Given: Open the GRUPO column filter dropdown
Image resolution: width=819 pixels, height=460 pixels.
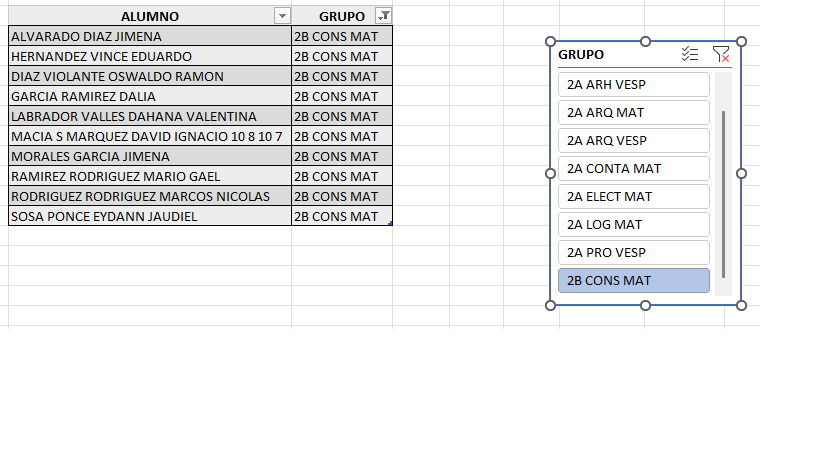Looking at the screenshot, I should click(x=383, y=16).
